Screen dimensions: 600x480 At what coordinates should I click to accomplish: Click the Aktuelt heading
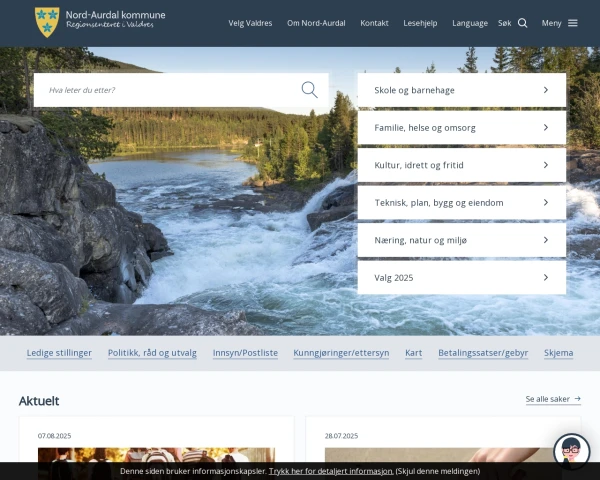point(39,401)
